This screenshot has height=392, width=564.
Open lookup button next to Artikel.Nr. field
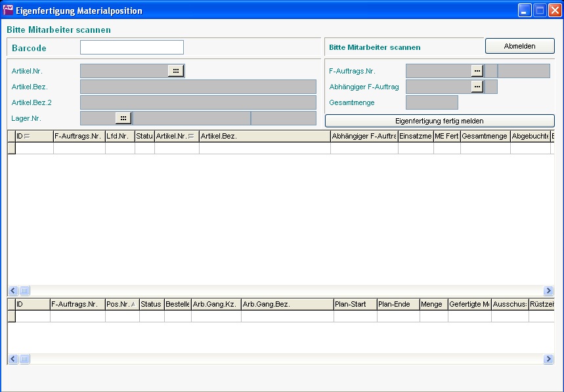[175, 71]
